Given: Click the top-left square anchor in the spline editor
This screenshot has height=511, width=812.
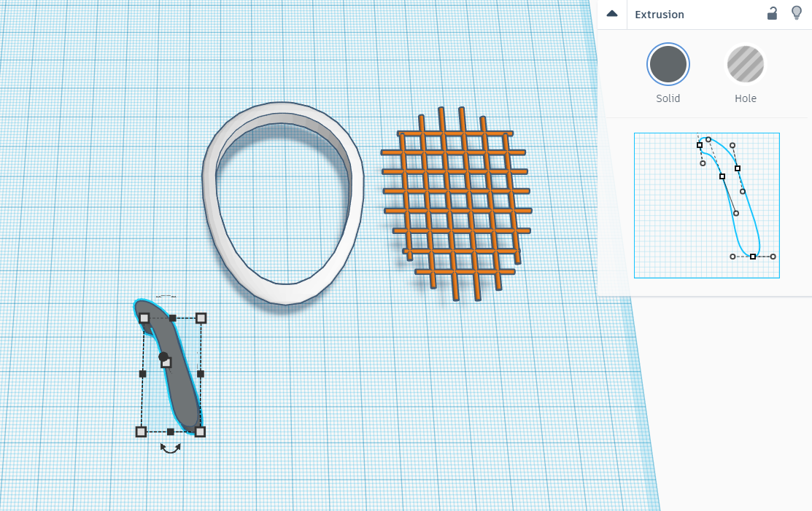Looking at the screenshot, I should tap(699, 146).
